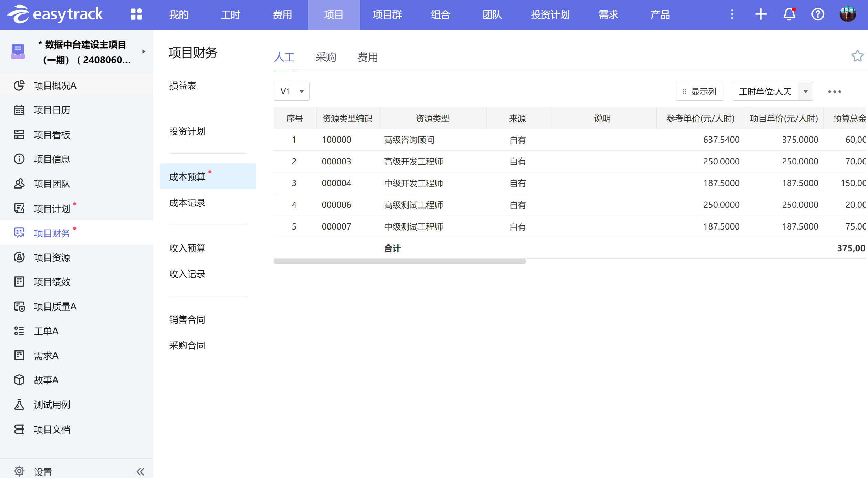Open the help question mark icon
Image resolution: width=868 pixels, height=478 pixels.
[818, 14]
